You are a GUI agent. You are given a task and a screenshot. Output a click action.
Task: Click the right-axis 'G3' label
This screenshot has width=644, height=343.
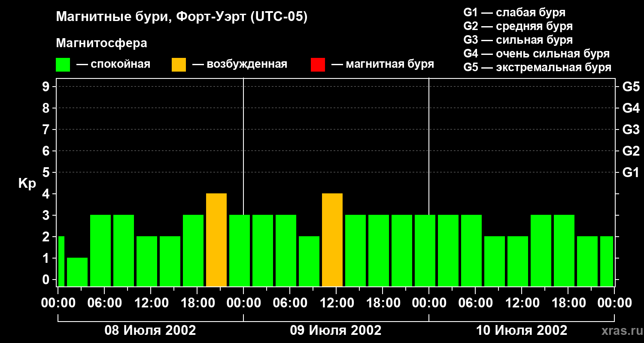tap(631, 129)
